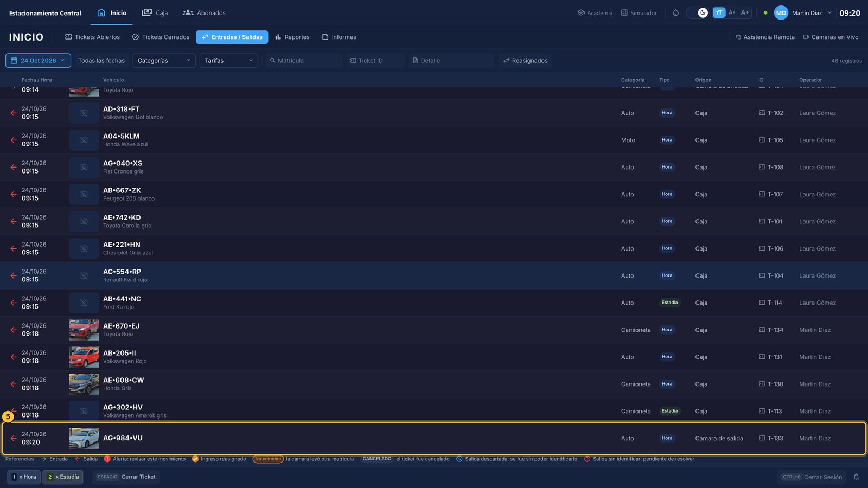The image size is (868, 488).
Task: Open the AE•670•EJ Toyota Rojo photo thumbnail
Action: [x=84, y=330]
